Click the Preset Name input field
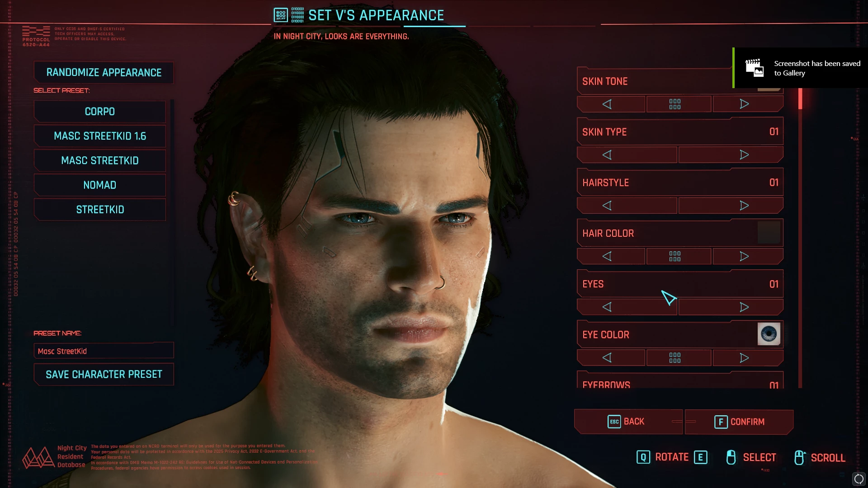The image size is (868, 488). pos(104,351)
